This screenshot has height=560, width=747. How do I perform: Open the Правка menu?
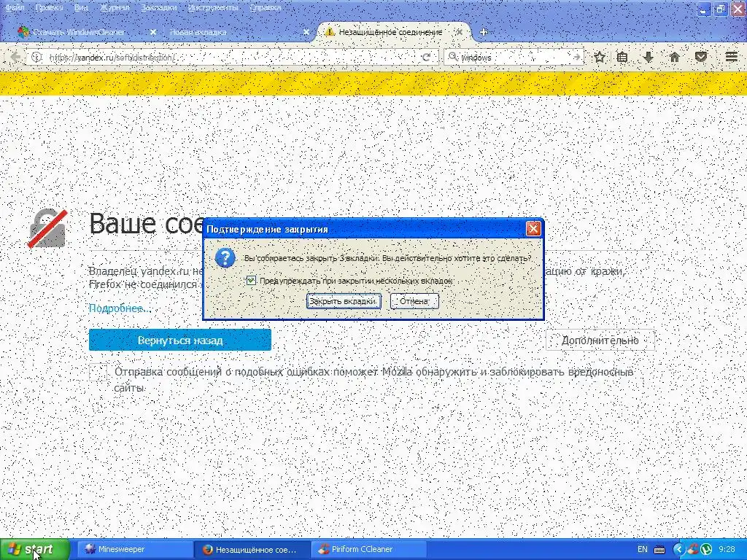tap(49, 7)
